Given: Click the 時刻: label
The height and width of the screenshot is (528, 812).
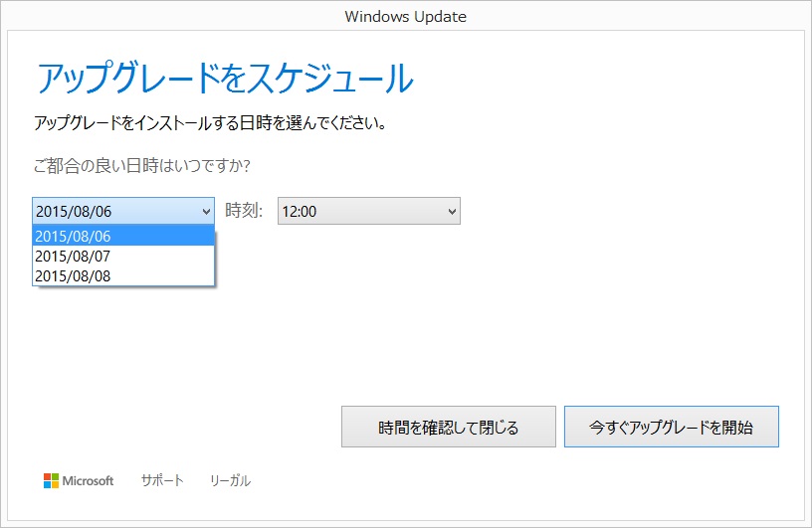Looking at the screenshot, I should click(x=244, y=211).
